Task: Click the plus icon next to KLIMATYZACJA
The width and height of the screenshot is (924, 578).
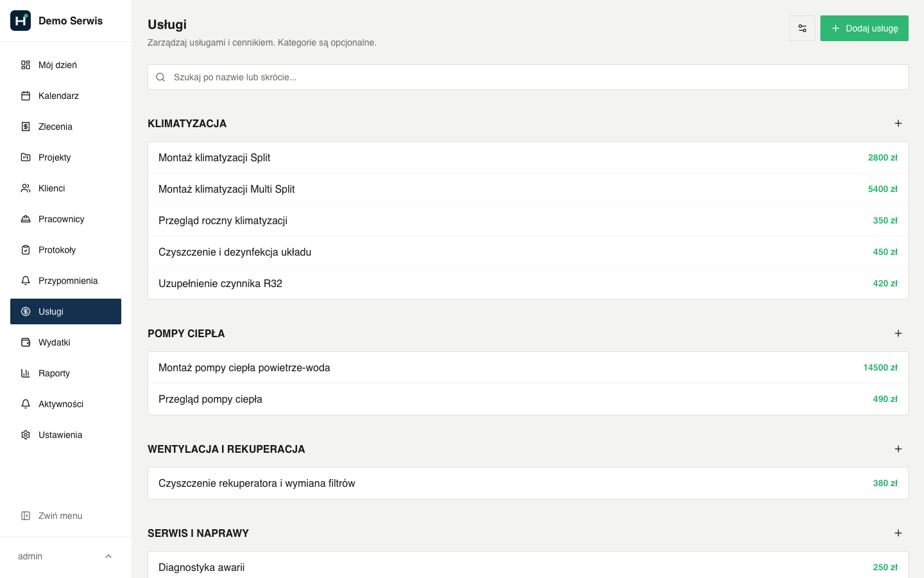Action: (898, 123)
